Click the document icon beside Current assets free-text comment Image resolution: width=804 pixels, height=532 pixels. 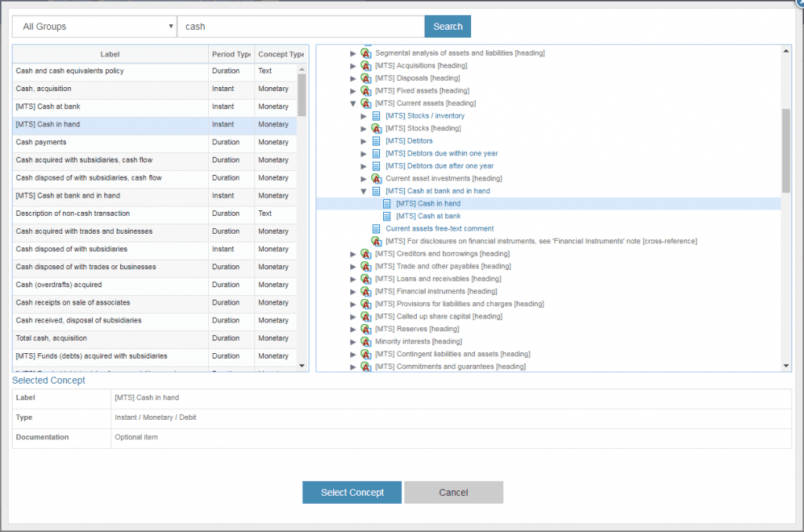point(375,228)
